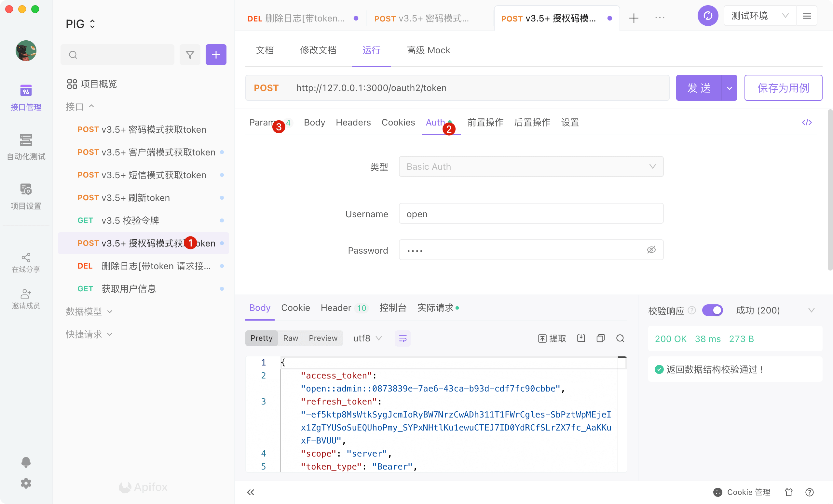Toggle the 校验响应 switch off

(x=712, y=310)
